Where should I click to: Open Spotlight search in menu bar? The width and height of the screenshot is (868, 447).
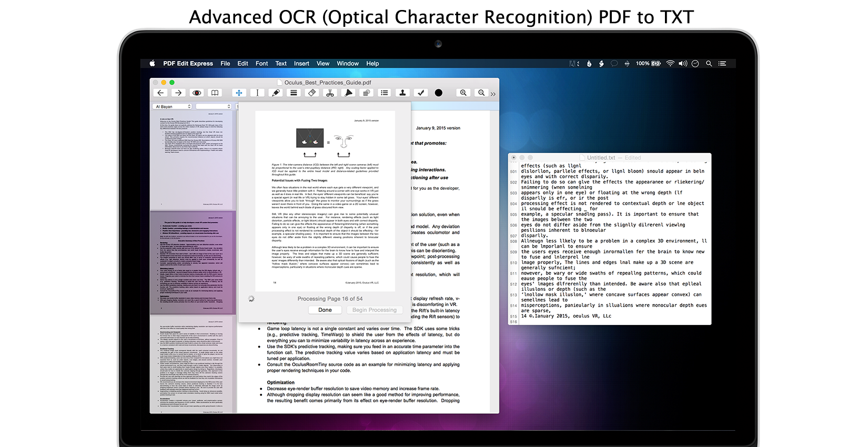(x=709, y=64)
